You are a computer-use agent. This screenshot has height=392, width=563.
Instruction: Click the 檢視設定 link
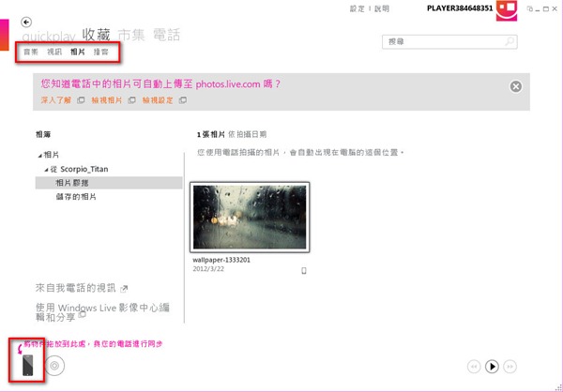(x=158, y=100)
